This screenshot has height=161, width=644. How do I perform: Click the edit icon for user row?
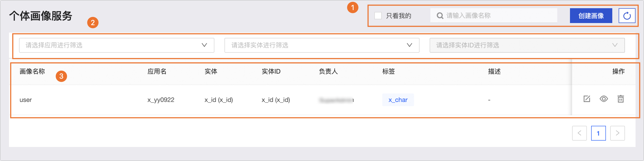[x=587, y=99]
